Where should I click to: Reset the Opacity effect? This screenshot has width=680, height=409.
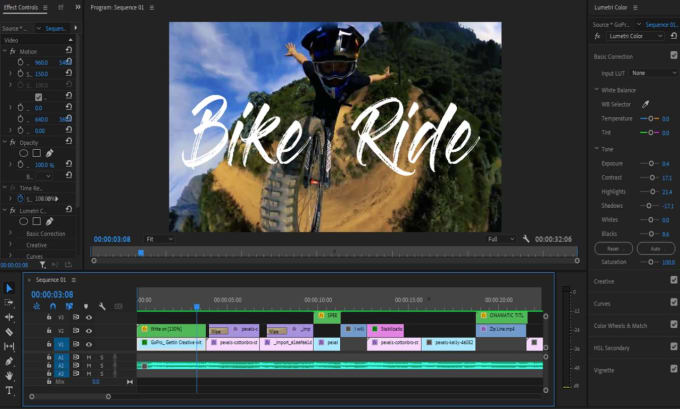69,141
